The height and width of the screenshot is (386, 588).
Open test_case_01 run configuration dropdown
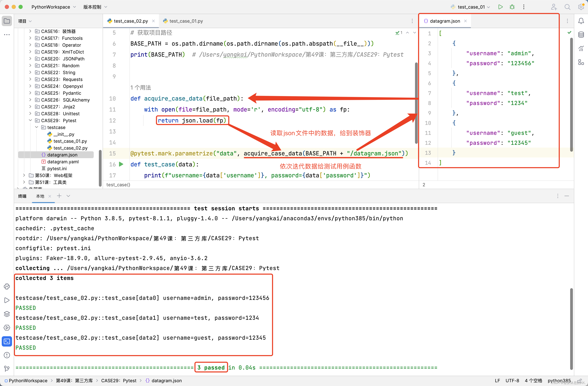point(470,7)
